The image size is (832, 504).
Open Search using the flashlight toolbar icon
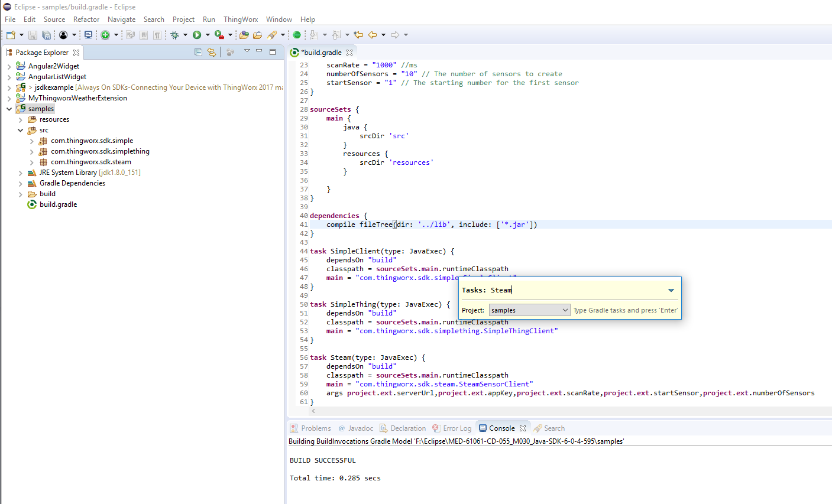coord(272,34)
